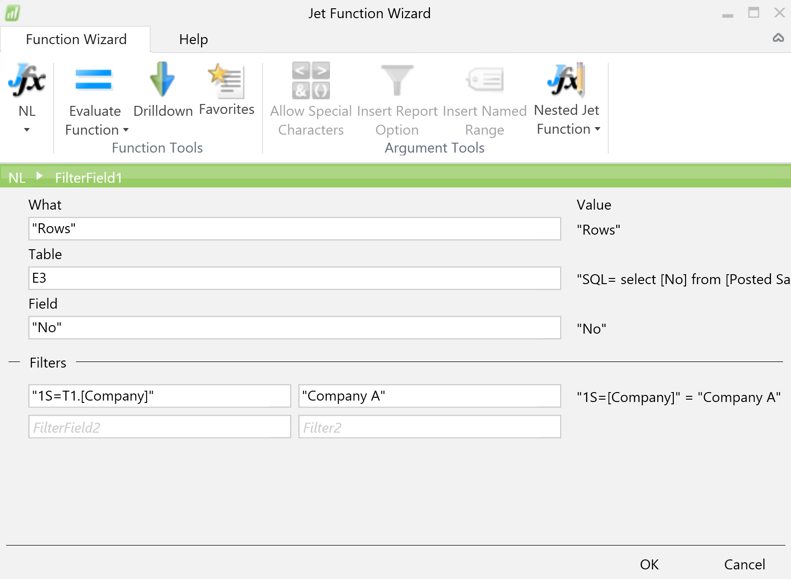Open Favorites star list icon

(227, 80)
